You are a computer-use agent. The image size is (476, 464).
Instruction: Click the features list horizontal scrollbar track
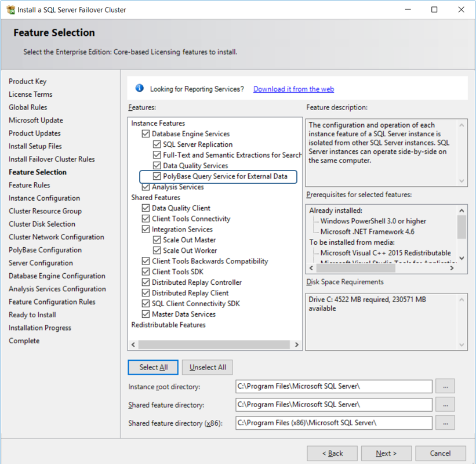click(214, 345)
